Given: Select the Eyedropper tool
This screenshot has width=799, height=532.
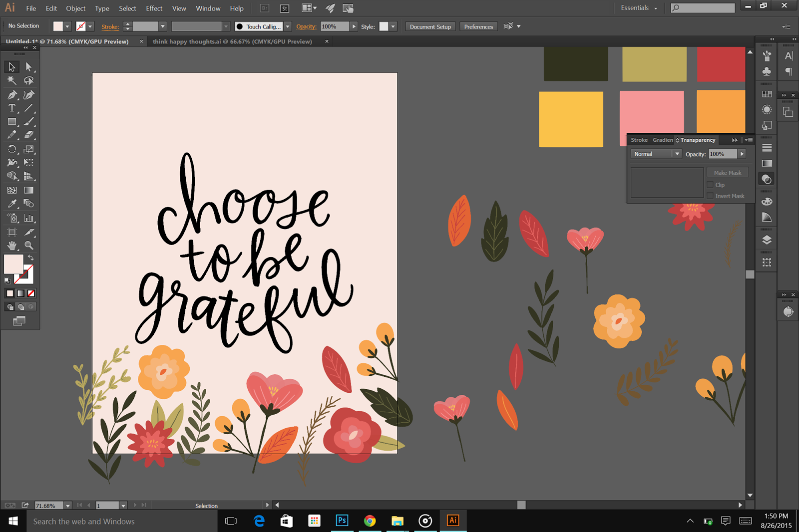Looking at the screenshot, I should [x=12, y=204].
